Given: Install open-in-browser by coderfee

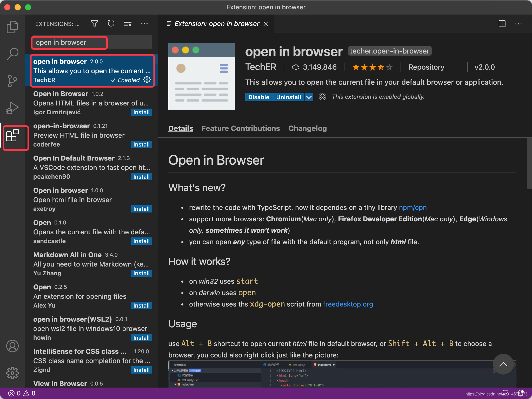Looking at the screenshot, I should click(141, 144).
